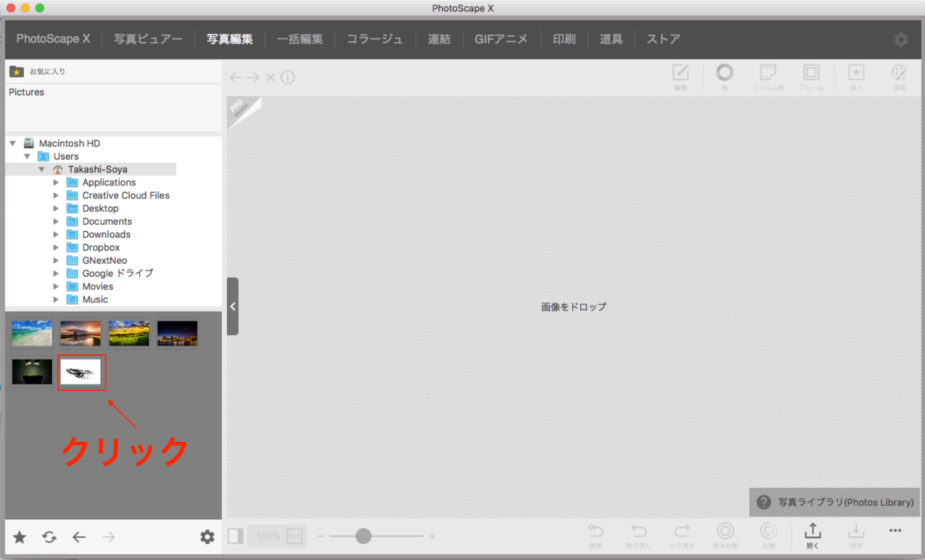The width and height of the screenshot is (925, 560).
Task: Click the 100% zoom level button
Action: [268, 536]
